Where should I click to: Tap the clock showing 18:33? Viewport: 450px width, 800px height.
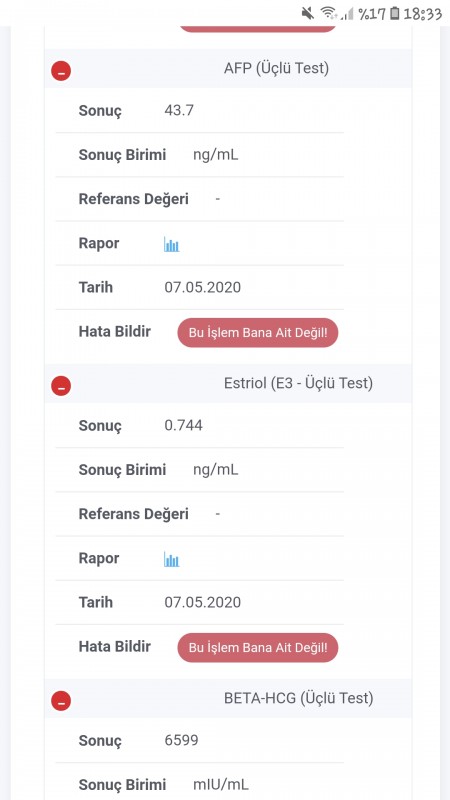click(422, 14)
